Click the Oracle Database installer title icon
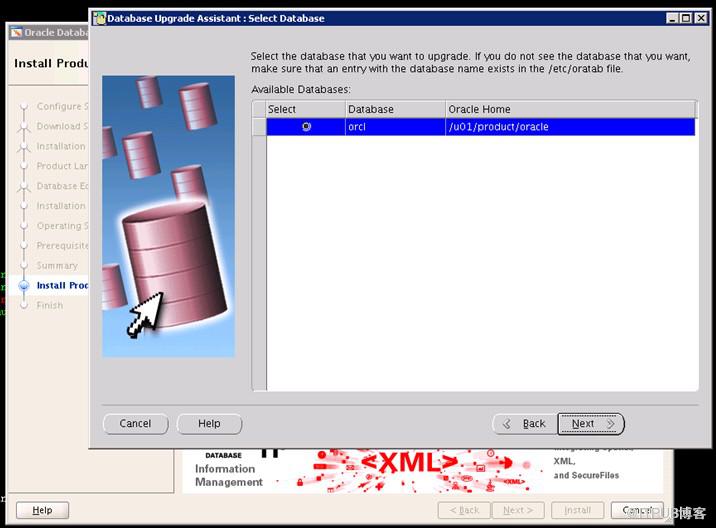Image resolution: width=716 pixels, height=528 pixels. (x=16, y=32)
